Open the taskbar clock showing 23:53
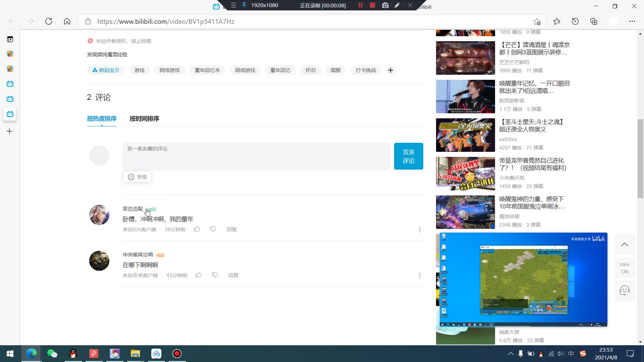This screenshot has width=644, height=362. click(606, 354)
